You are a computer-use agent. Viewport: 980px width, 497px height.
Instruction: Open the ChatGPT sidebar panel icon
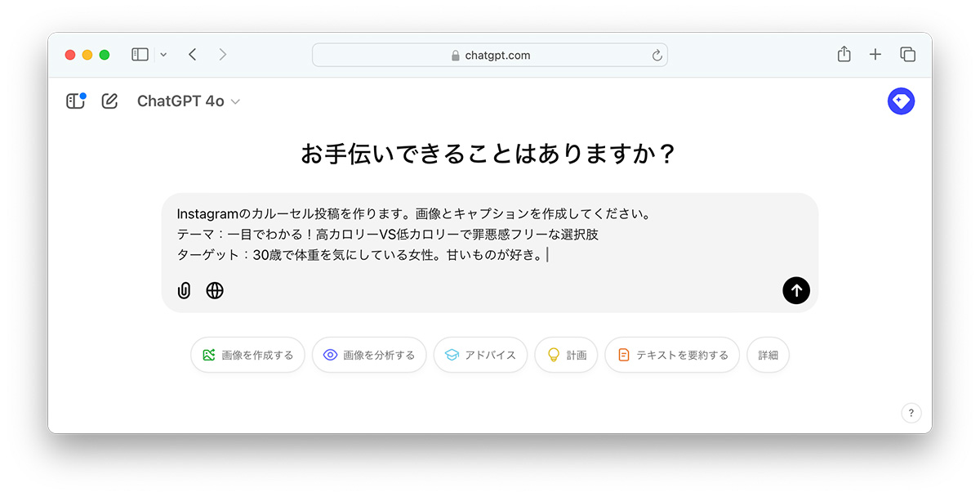click(x=76, y=101)
